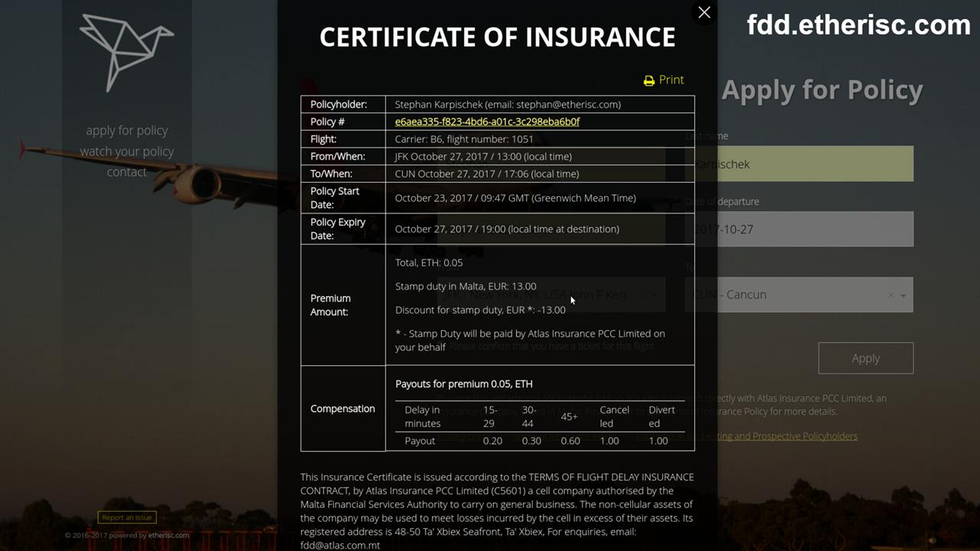
Task: Click Payouts for premium 0.05, ETH heading
Action: 464,384
